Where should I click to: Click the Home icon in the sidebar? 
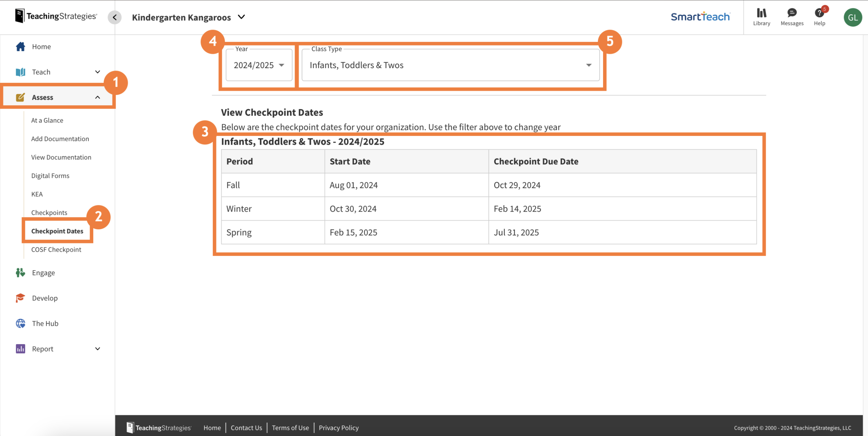[x=20, y=46]
